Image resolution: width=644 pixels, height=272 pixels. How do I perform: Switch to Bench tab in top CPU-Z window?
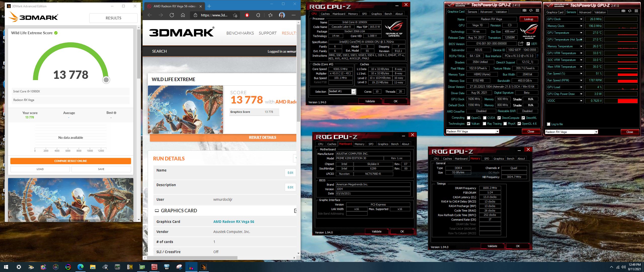388,14
